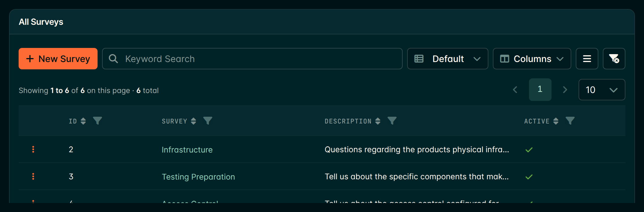The height and width of the screenshot is (212, 644).
Task: Click the Testing Preparation active checkmark
Action: click(529, 177)
